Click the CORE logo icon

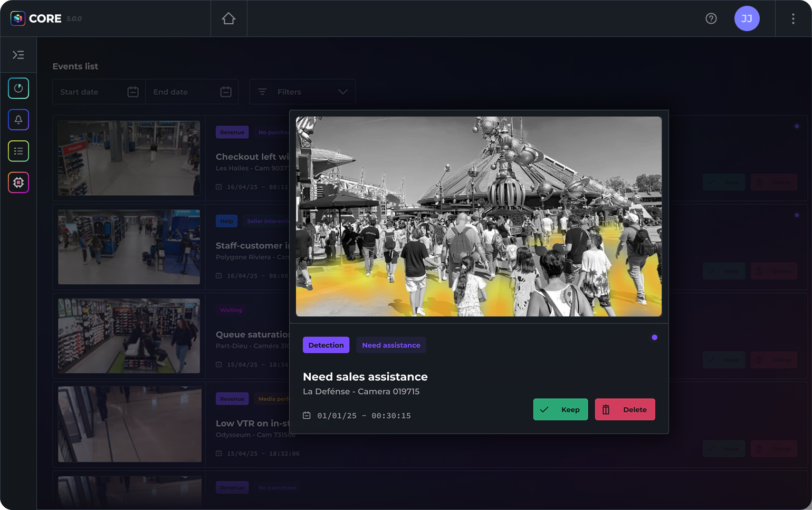pyautogui.click(x=17, y=18)
